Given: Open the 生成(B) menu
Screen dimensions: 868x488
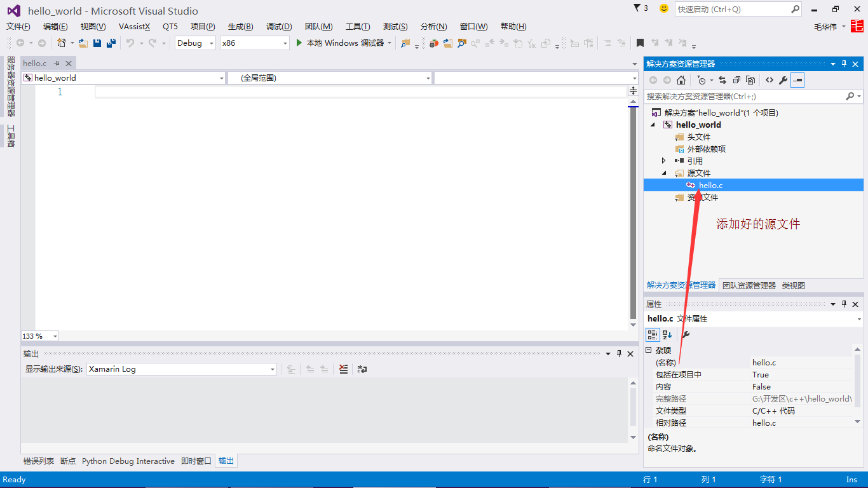Looking at the screenshot, I should 240,26.
